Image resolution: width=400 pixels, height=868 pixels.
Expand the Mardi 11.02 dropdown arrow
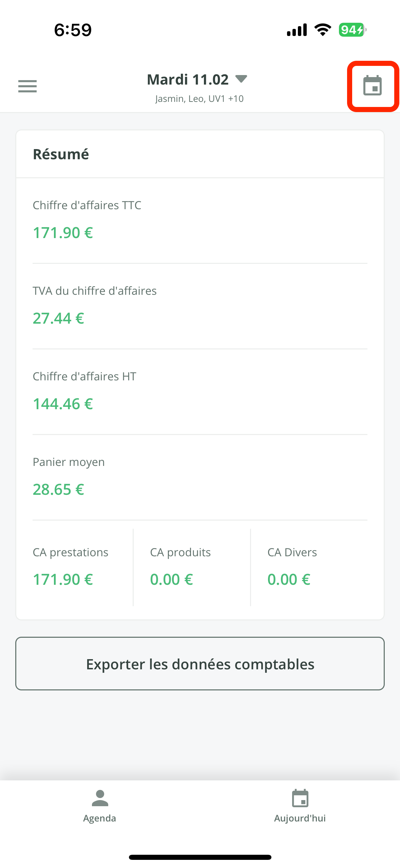241,79
